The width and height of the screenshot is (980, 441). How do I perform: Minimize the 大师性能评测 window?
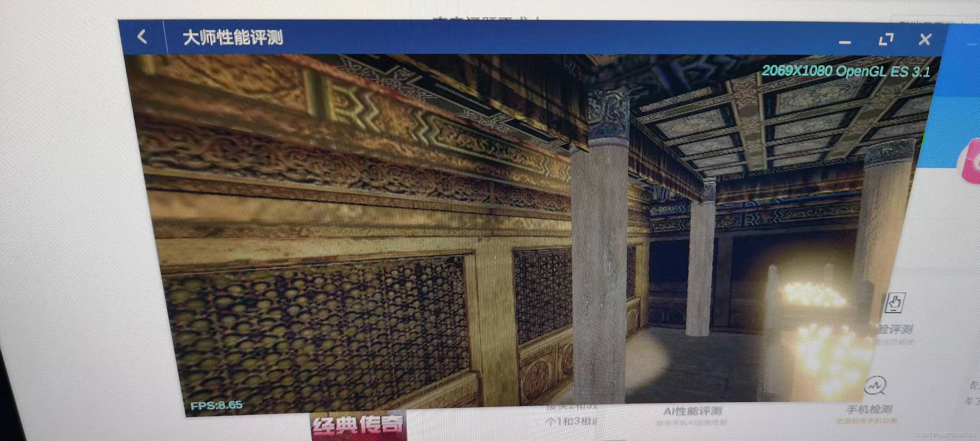(x=845, y=42)
